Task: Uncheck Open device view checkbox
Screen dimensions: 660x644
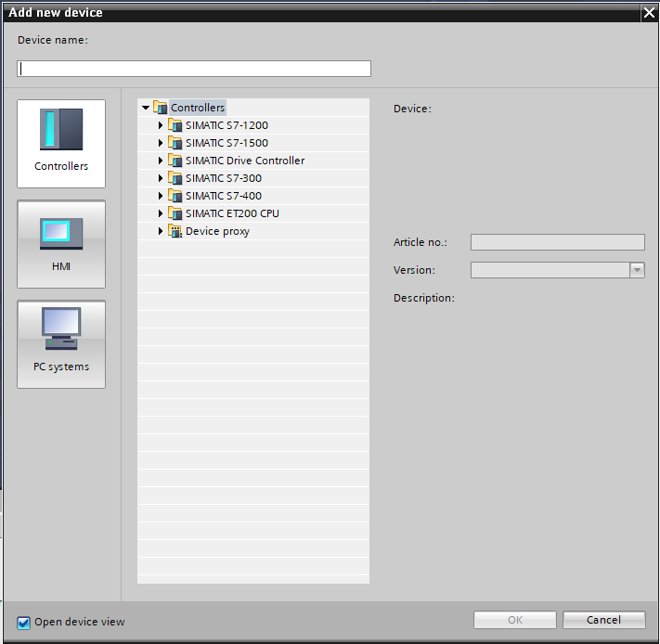Action: (23, 623)
